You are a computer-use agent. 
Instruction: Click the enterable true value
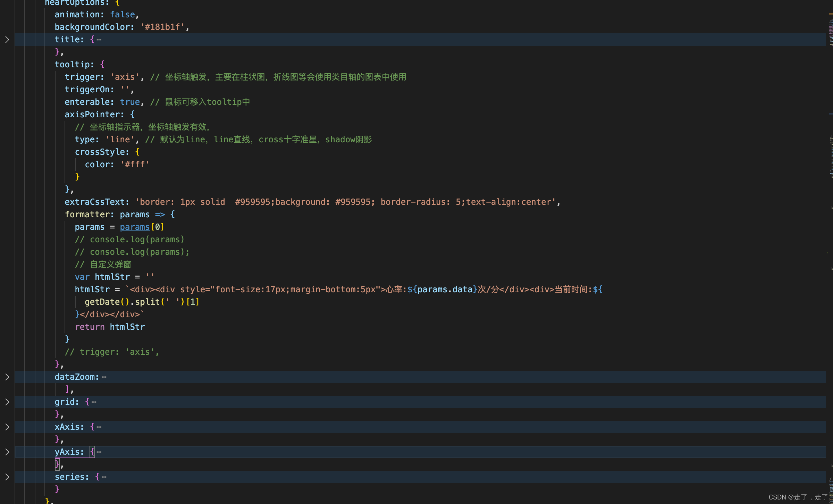pos(130,102)
